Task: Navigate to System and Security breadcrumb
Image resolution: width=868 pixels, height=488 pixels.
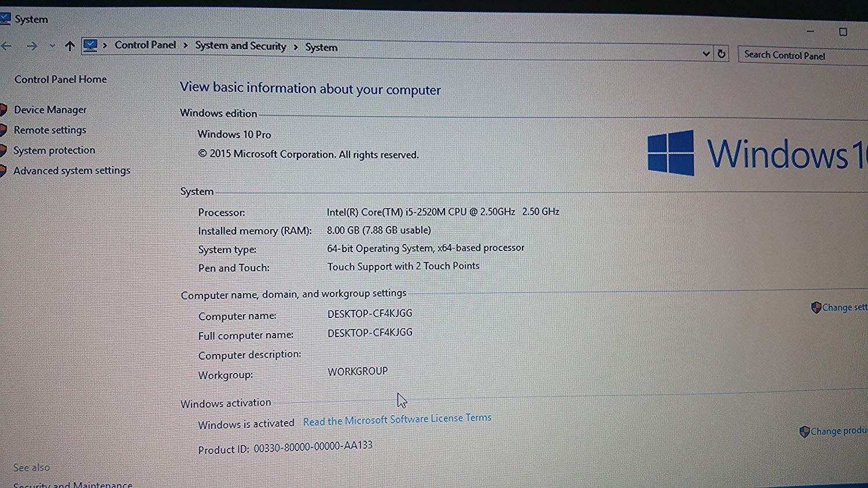Action: pos(241,46)
